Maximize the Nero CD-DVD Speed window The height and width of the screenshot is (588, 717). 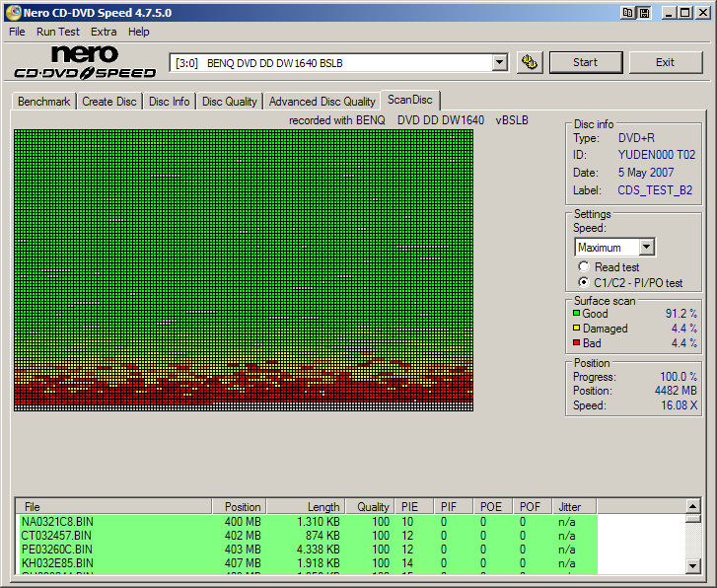click(x=685, y=13)
